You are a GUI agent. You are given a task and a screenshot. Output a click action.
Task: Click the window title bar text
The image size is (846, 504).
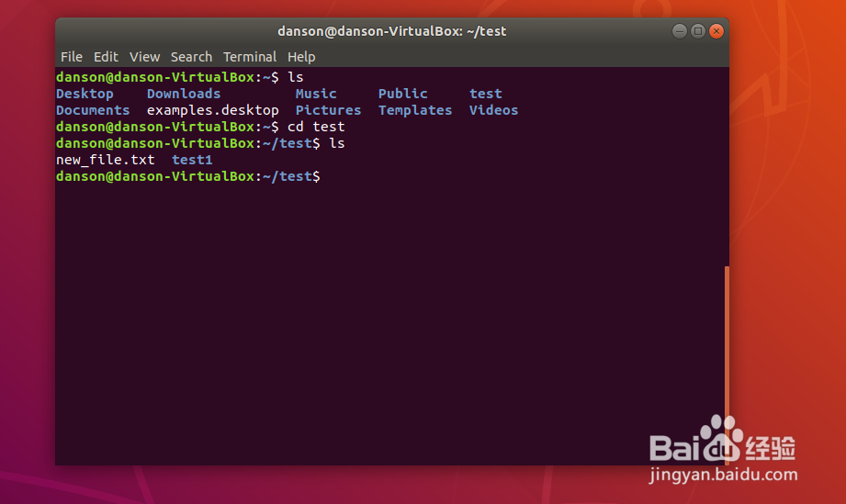[x=391, y=31]
